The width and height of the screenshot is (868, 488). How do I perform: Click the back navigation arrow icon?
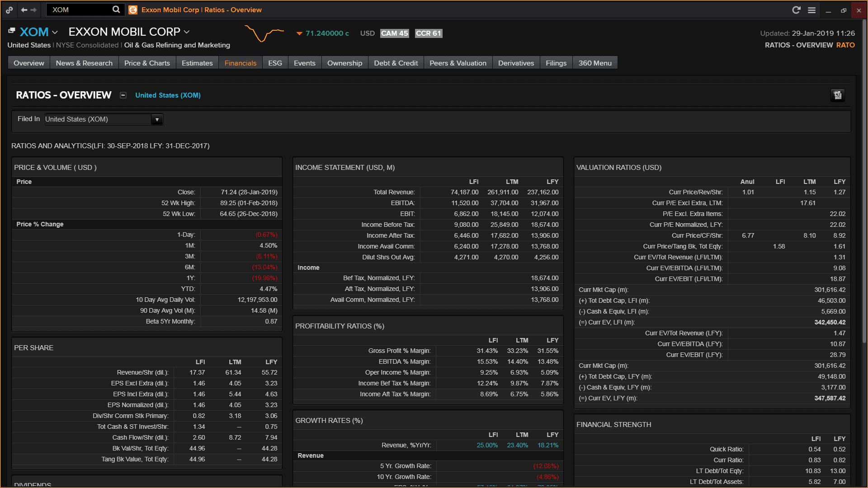(x=24, y=9)
